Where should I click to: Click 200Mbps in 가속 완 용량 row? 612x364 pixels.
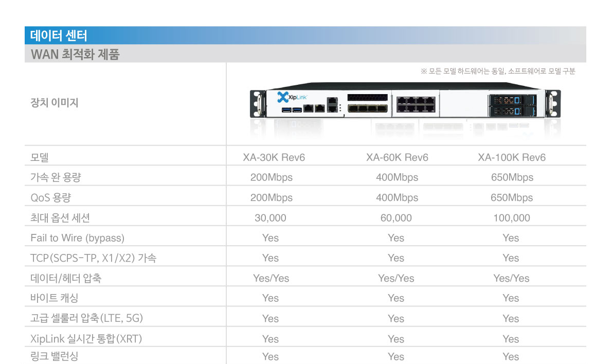pos(271,177)
